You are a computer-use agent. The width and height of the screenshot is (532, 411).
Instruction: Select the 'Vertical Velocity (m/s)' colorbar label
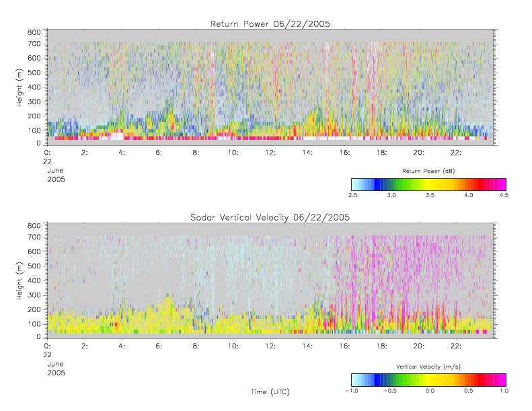428,367
